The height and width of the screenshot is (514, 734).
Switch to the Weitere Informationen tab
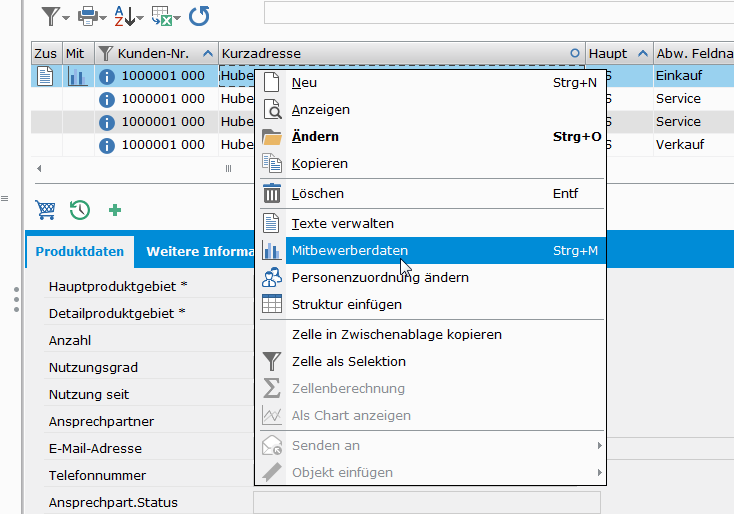coord(200,251)
